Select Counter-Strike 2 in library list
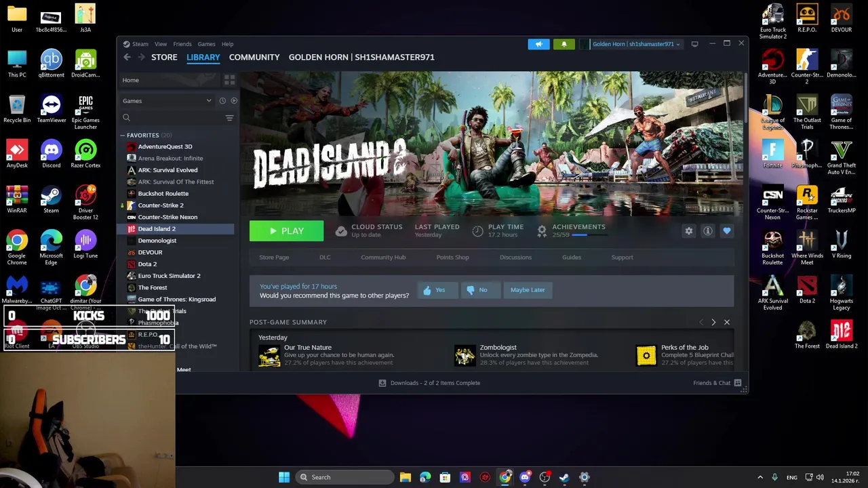The image size is (868, 488). click(x=161, y=205)
